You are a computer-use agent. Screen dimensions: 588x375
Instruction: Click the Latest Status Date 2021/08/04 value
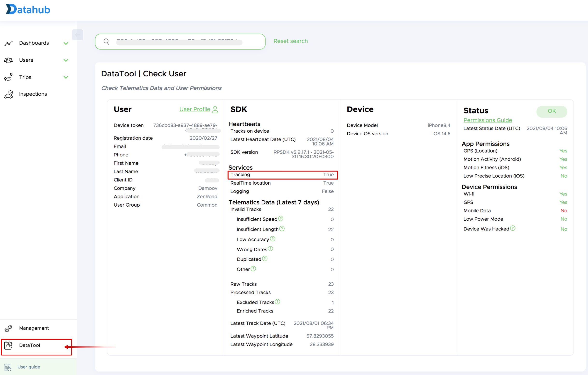547,130
